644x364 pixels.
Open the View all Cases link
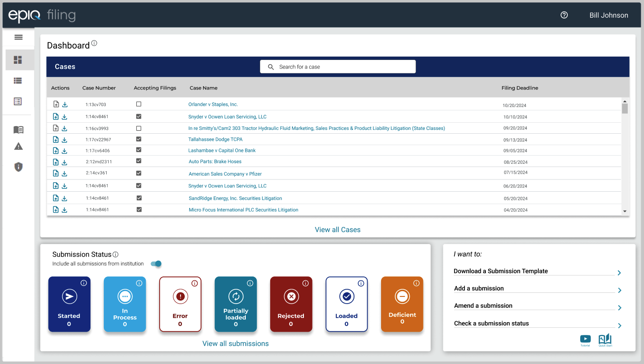[x=338, y=229]
